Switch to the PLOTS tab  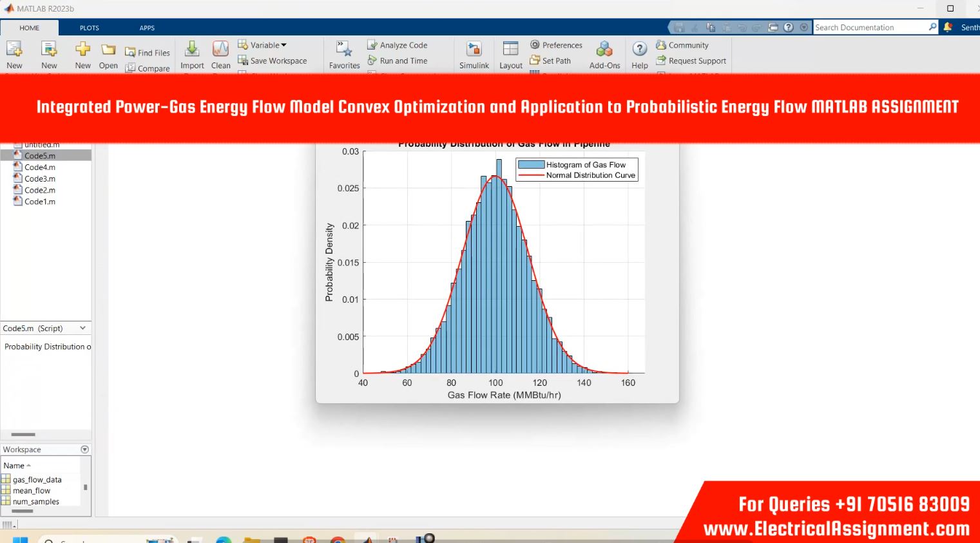coord(89,28)
